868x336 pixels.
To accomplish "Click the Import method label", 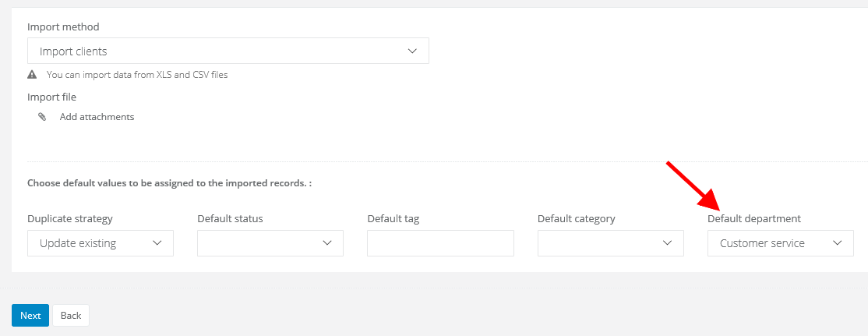I will [x=63, y=27].
